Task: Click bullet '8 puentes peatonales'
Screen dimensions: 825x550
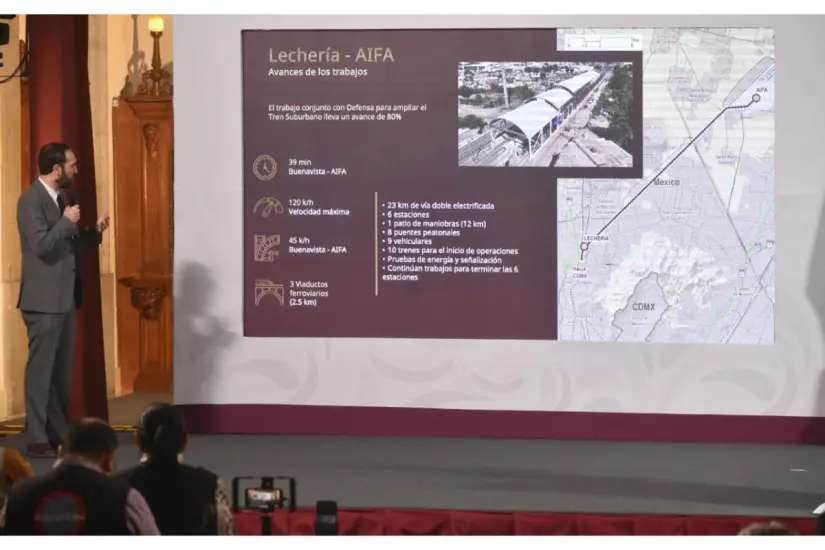Action: pos(421,233)
